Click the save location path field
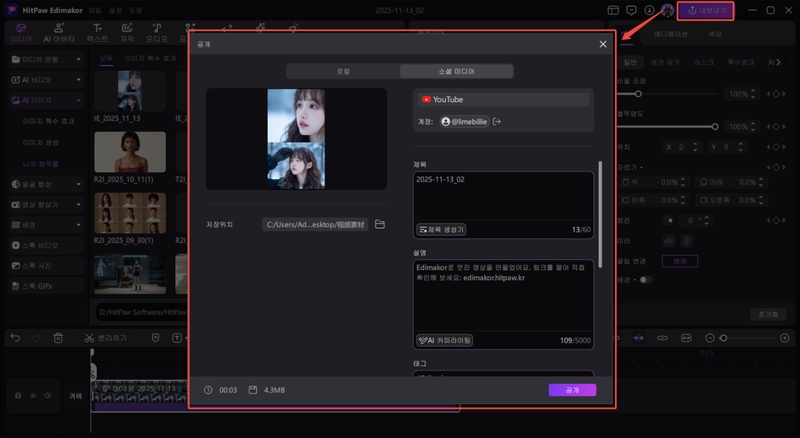This screenshot has width=800, height=438. (315, 225)
